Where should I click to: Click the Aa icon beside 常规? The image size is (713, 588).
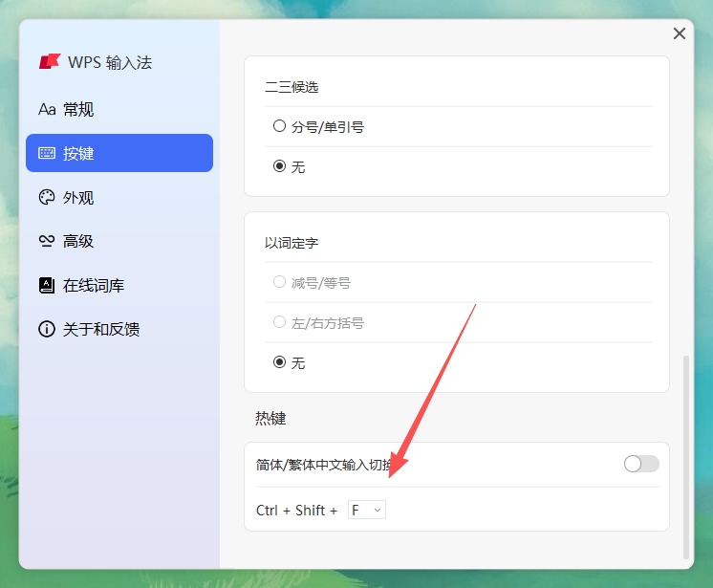point(47,110)
